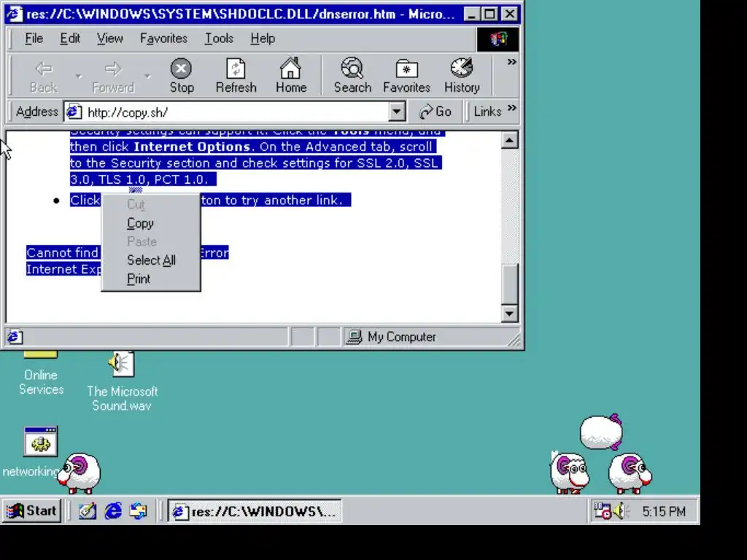747x560 pixels.
Task: Click the highlighted "Internet Options" bold text
Action: pyautogui.click(x=192, y=147)
